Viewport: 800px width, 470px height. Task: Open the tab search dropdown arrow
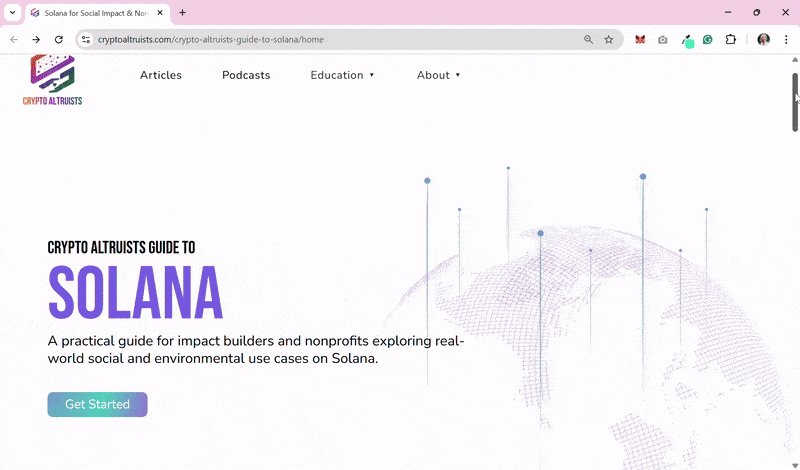click(x=12, y=13)
